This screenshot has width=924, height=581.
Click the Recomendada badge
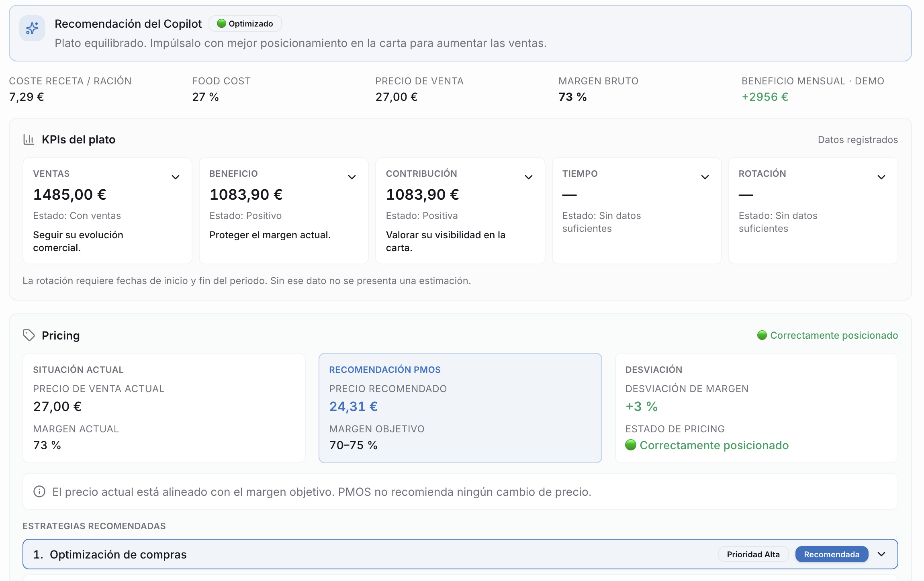click(832, 554)
